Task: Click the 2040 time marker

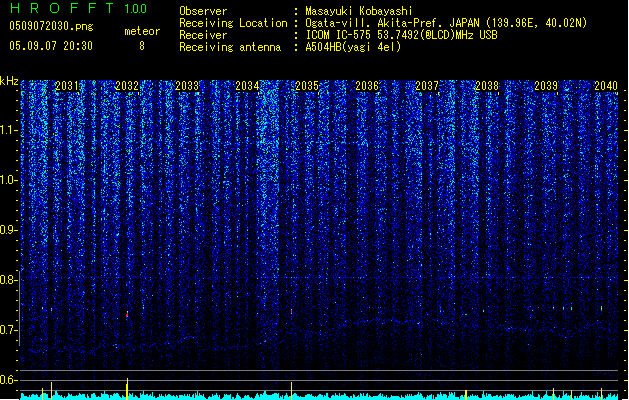Action: click(606, 86)
